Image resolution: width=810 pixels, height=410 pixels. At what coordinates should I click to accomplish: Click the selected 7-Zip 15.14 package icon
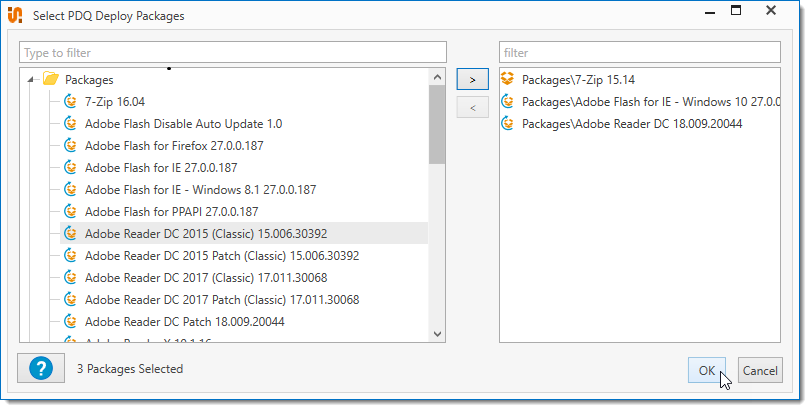(508, 79)
